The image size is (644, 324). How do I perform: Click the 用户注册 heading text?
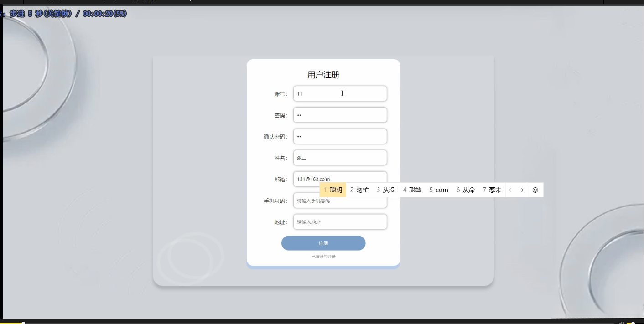[x=323, y=75]
